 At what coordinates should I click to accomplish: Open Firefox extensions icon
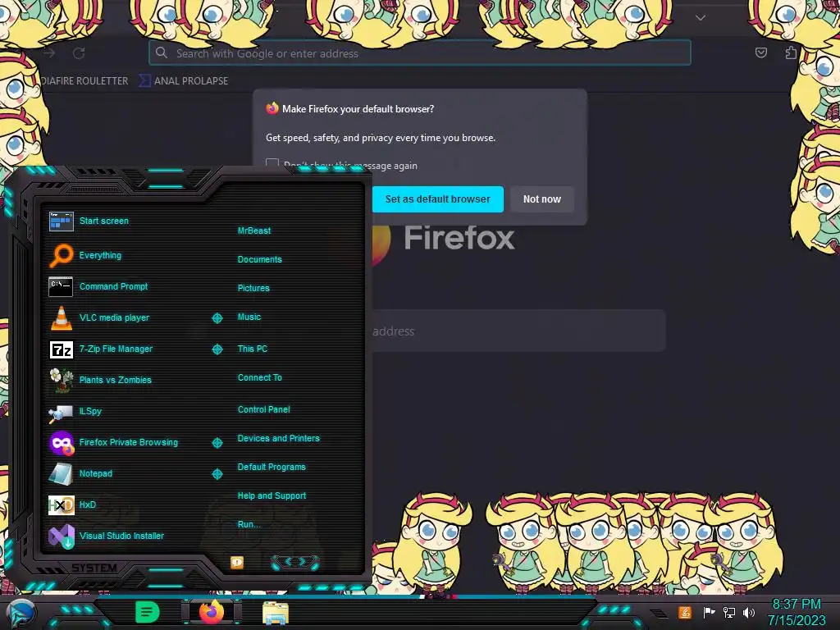pyautogui.click(x=791, y=52)
